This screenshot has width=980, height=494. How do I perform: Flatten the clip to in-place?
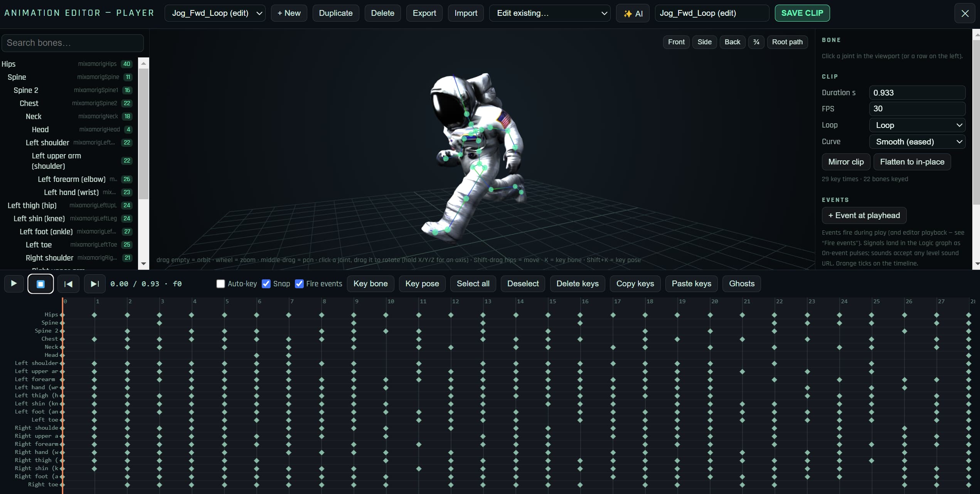(912, 162)
